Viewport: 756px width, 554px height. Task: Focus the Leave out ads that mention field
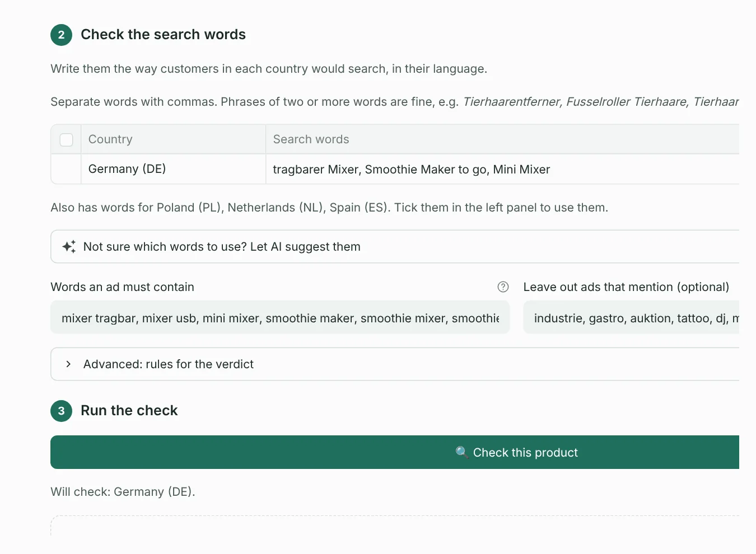coord(631,317)
